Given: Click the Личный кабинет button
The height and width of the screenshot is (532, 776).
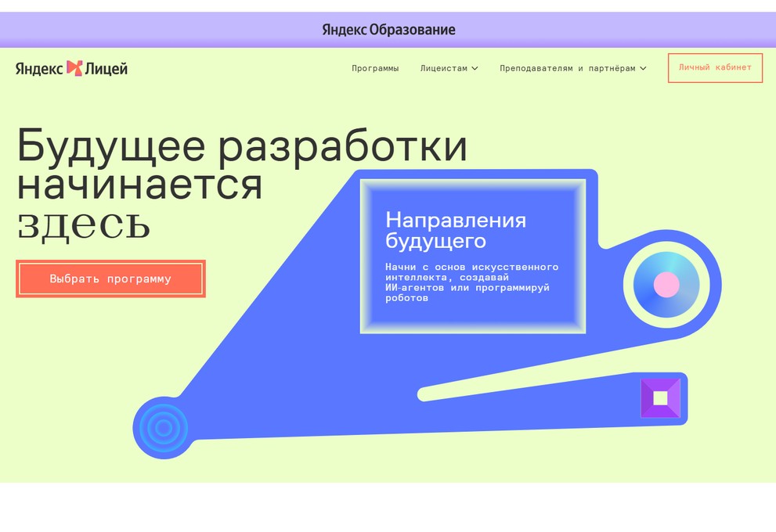Looking at the screenshot, I should (715, 68).
